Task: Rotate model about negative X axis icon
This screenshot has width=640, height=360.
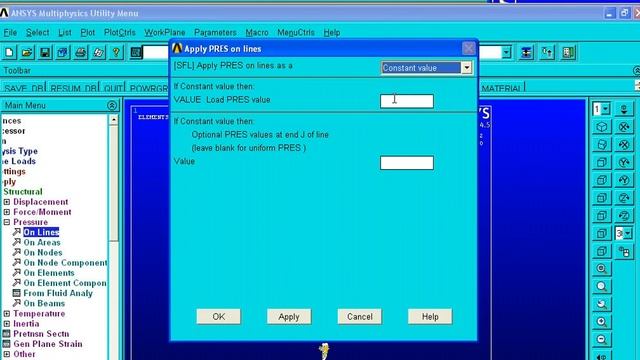Action: coord(624,144)
